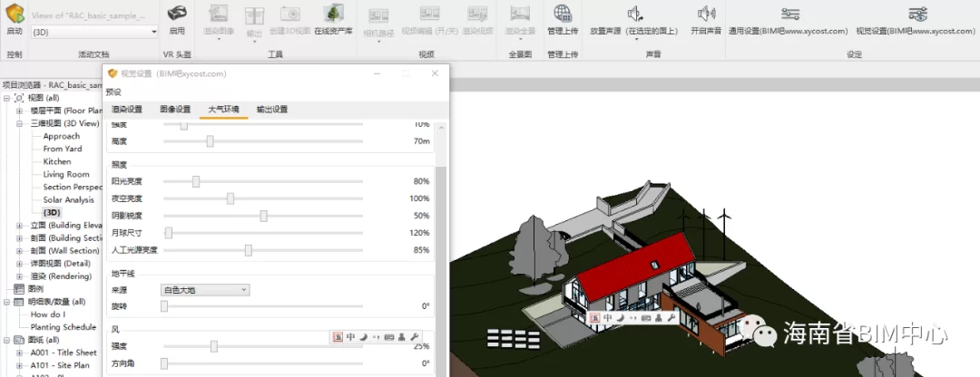The image size is (980, 377).
Task: Open the Planting Schedule item
Action: click(x=64, y=327)
